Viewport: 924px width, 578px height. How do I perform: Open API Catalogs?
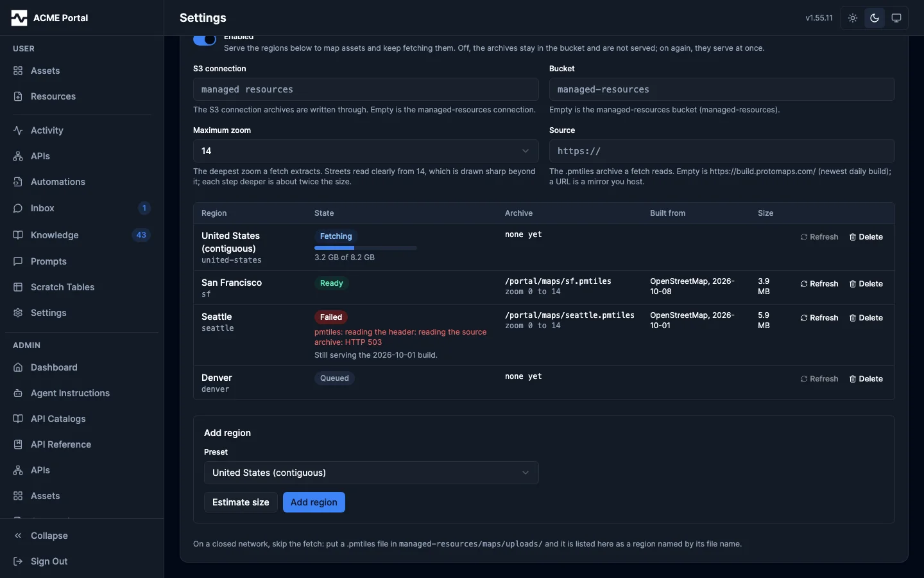(81, 419)
